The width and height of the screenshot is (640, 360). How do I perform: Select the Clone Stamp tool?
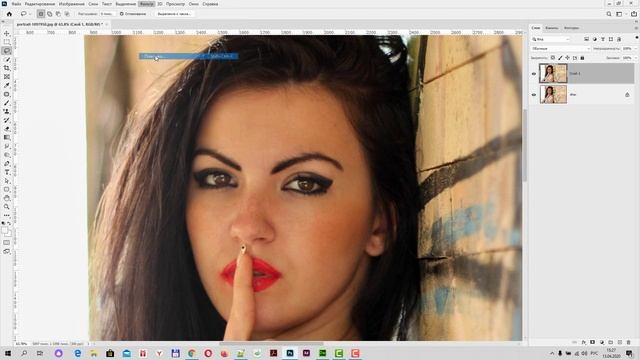pyautogui.click(x=7, y=111)
